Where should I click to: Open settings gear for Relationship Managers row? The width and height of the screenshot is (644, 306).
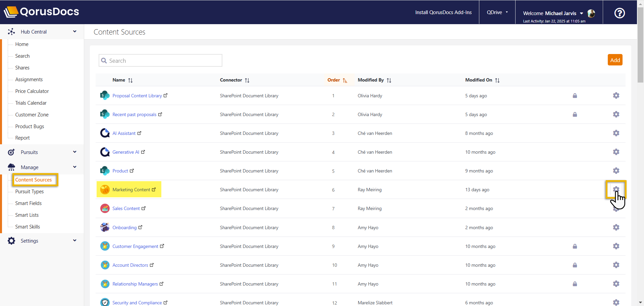(x=616, y=284)
